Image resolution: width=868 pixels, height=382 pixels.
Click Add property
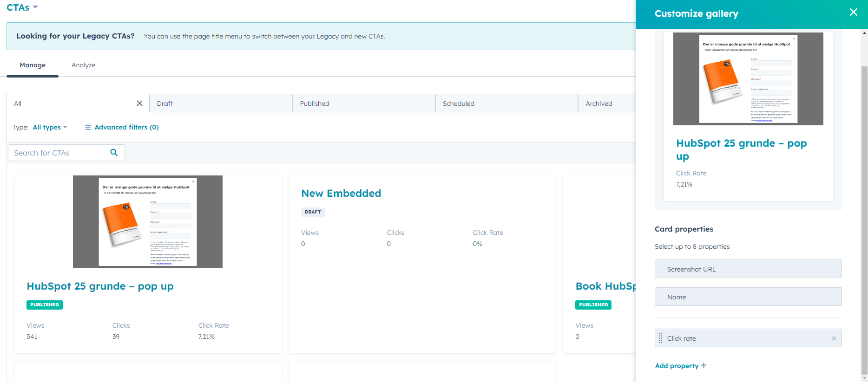[677, 366]
